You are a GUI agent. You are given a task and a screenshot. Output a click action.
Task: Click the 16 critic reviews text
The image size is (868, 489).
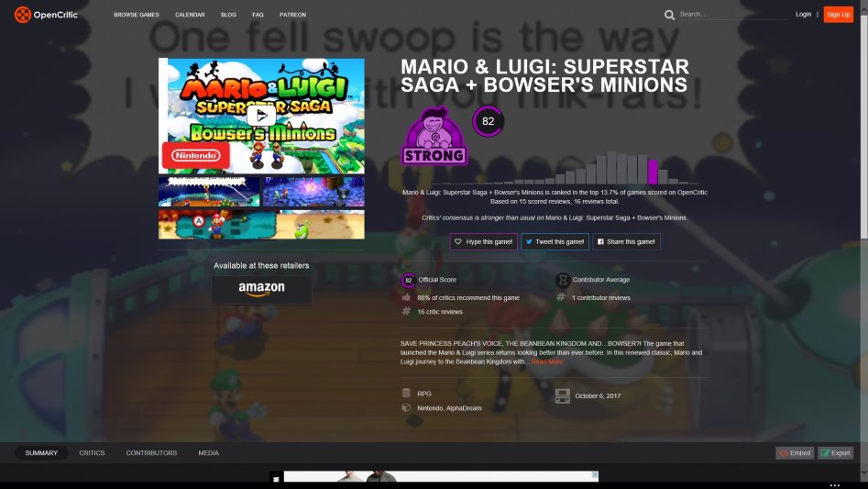click(x=440, y=312)
